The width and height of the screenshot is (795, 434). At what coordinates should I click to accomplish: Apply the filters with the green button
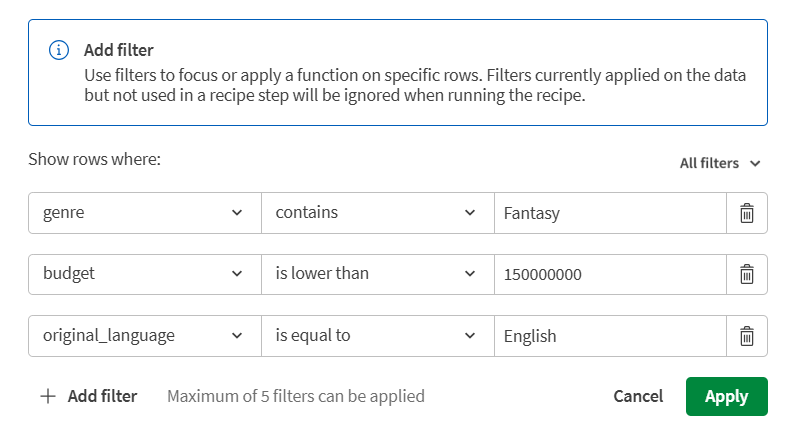pyautogui.click(x=726, y=396)
